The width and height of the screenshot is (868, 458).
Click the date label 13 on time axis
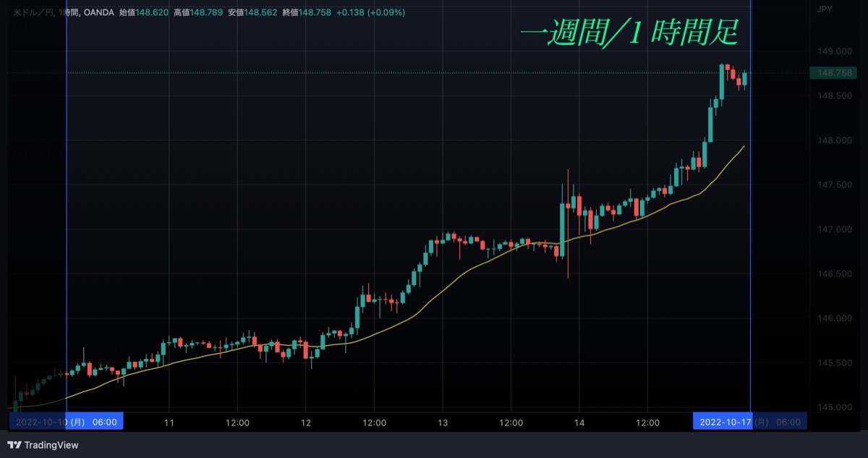point(443,423)
